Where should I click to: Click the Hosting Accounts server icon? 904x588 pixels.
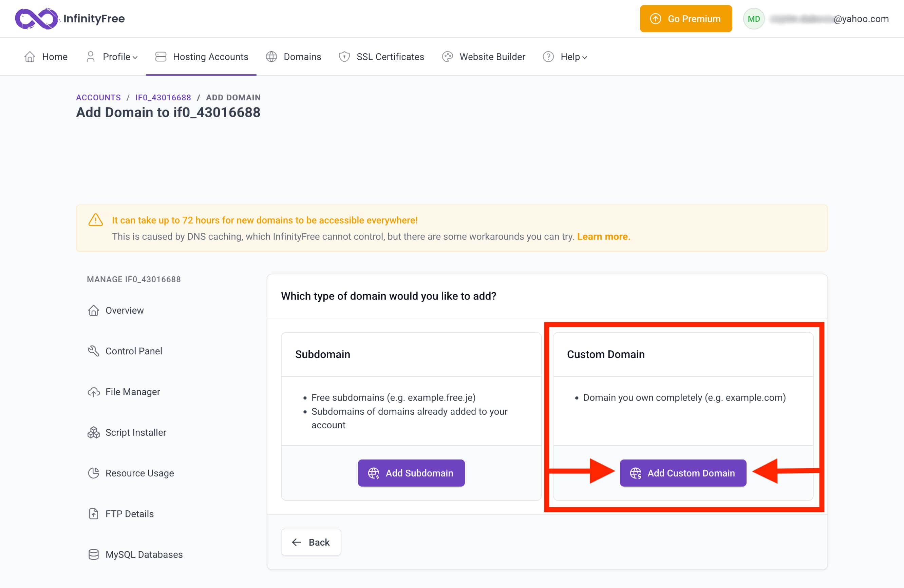[161, 57]
